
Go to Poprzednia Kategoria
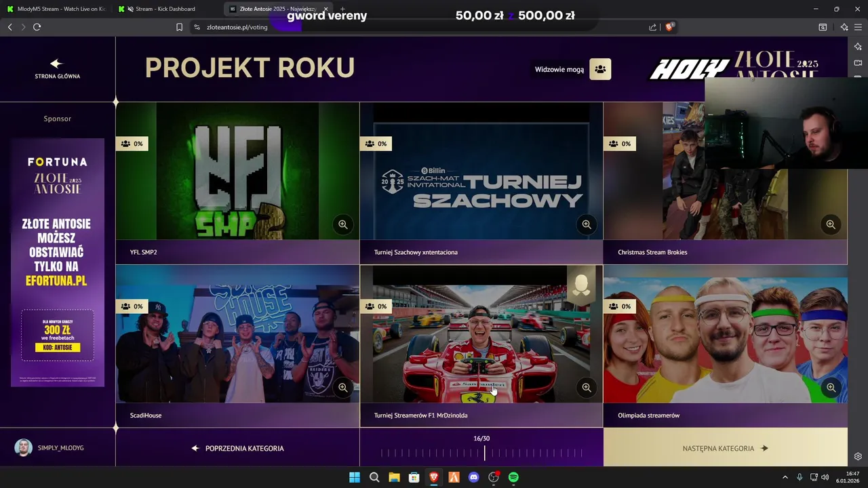click(237, 448)
